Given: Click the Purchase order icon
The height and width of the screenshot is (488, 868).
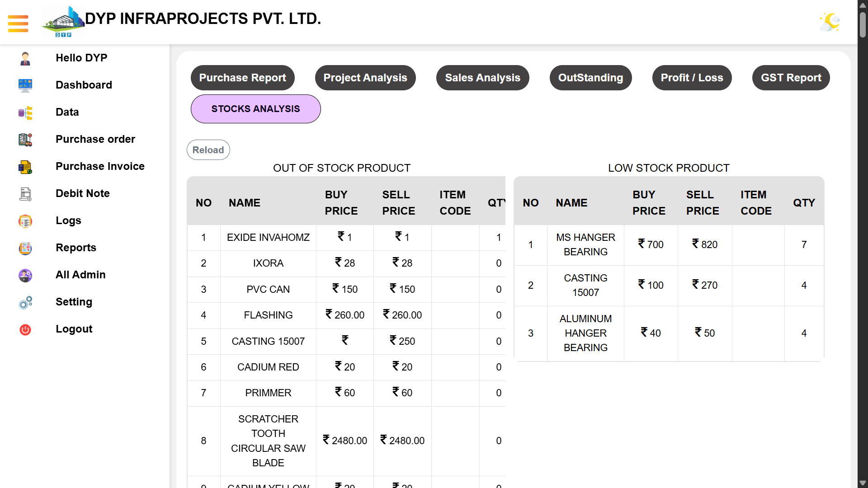Looking at the screenshot, I should click(x=25, y=140).
